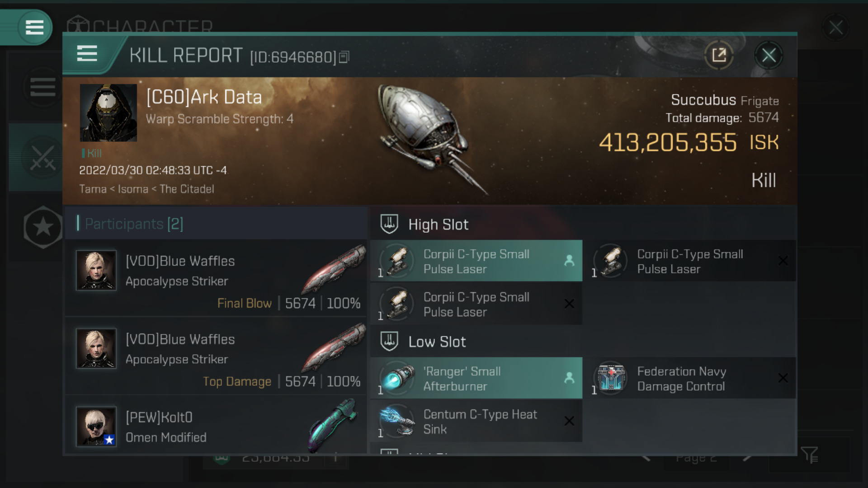
Task: Click the High Slot shield/category icon
Action: click(x=389, y=224)
